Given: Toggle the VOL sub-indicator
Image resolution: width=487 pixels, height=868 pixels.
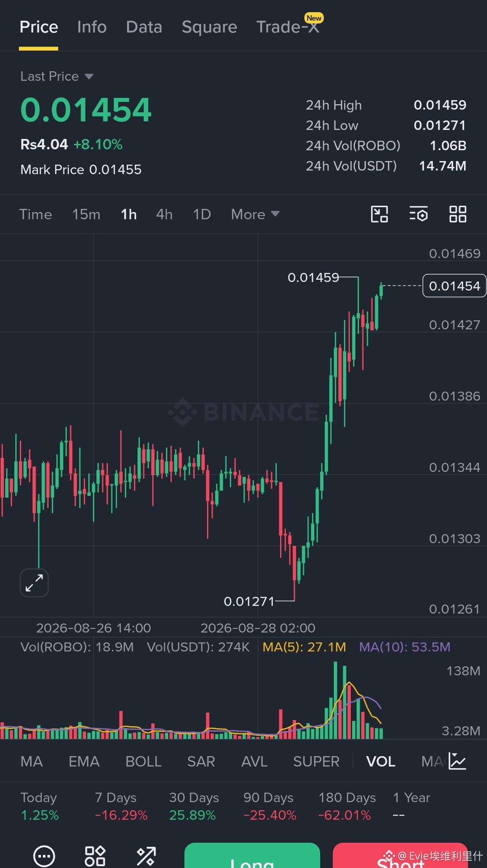Looking at the screenshot, I should pos(381,762).
